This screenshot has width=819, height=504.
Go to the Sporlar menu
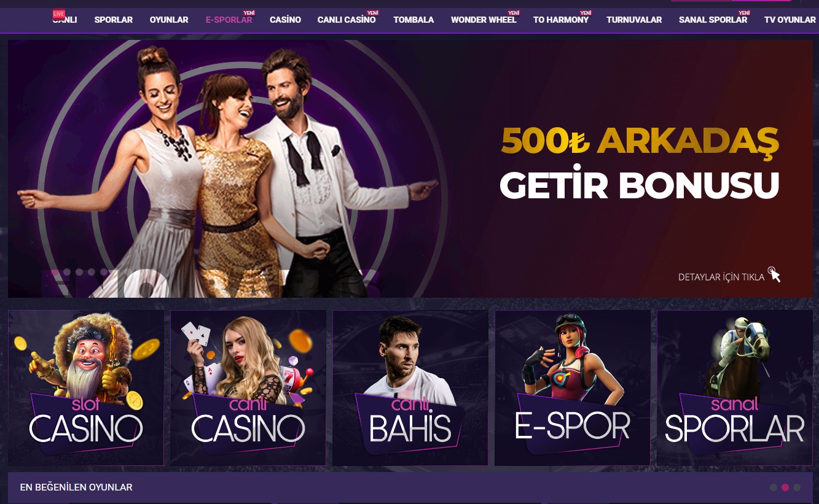[x=114, y=20]
